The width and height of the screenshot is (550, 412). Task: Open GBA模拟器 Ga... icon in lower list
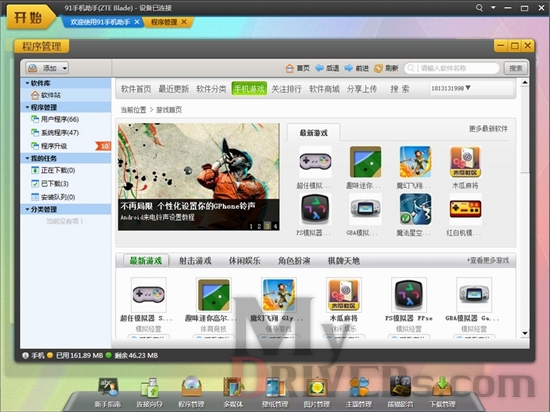point(474,295)
